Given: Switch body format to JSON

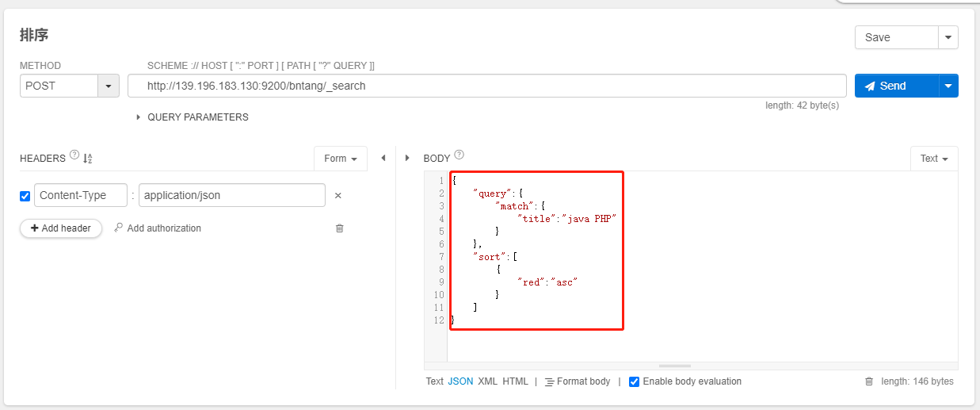Looking at the screenshot, I should click(x=460, y=381).
